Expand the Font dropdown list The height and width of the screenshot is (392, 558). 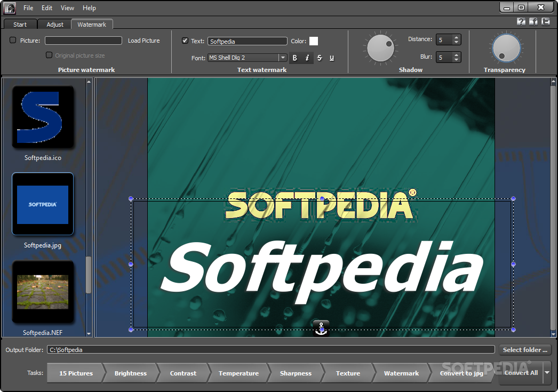[283, 58]
